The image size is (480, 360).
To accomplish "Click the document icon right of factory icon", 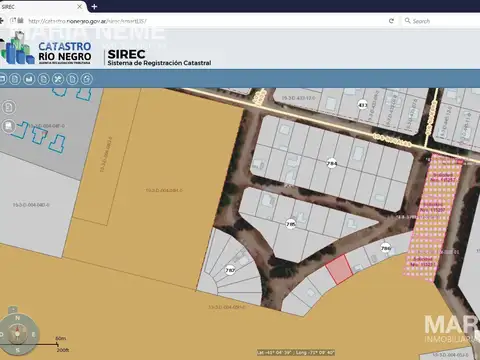I will point(43,79).
